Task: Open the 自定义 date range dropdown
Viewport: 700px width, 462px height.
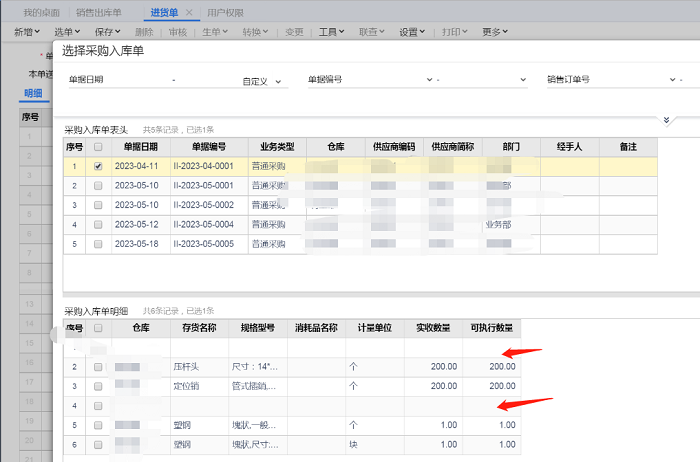Action: (256, 82)
